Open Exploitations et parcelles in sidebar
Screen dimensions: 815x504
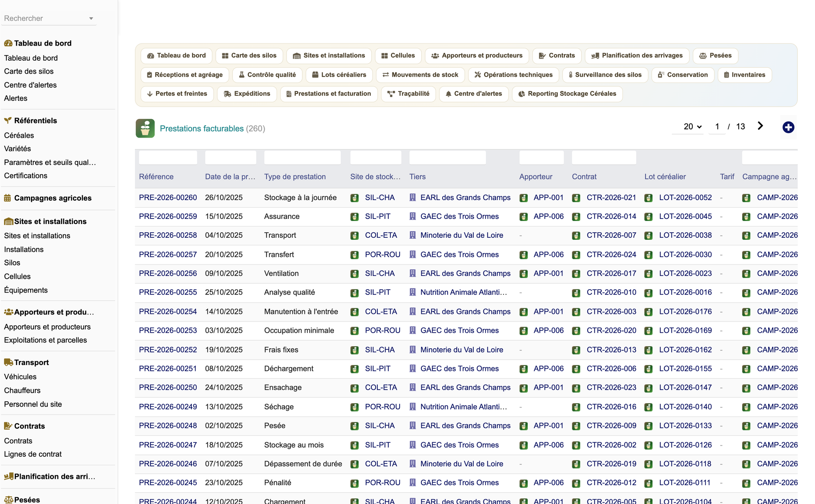pos(45,340)
